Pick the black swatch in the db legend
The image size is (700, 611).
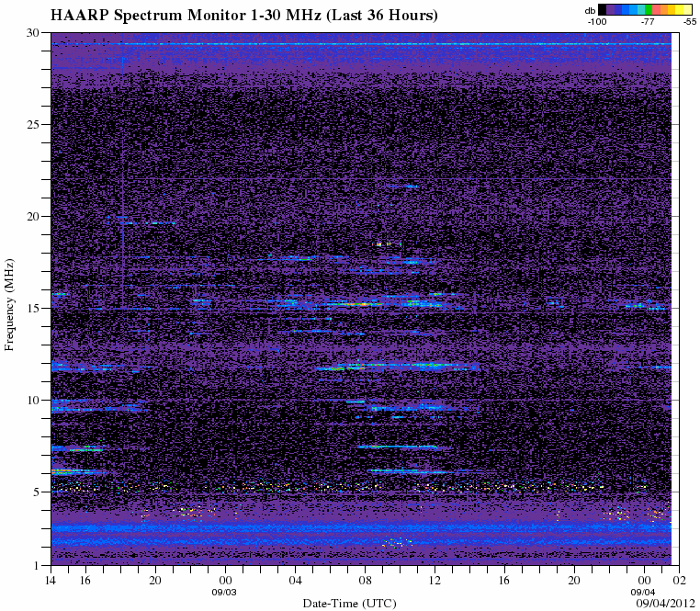click(603, 10)
